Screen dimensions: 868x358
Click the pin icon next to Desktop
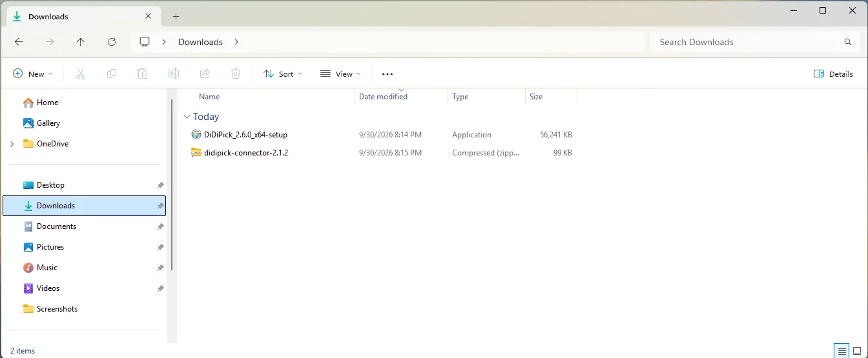click(160, 185)
